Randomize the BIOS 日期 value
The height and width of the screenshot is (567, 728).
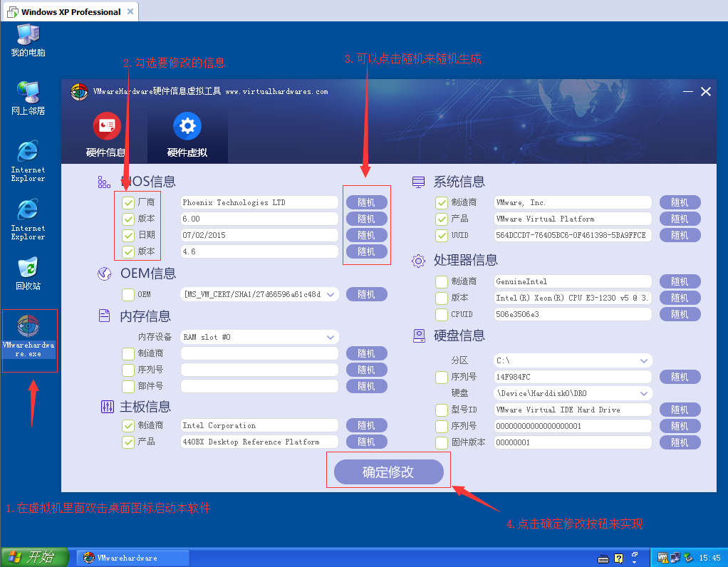(366, 236)
